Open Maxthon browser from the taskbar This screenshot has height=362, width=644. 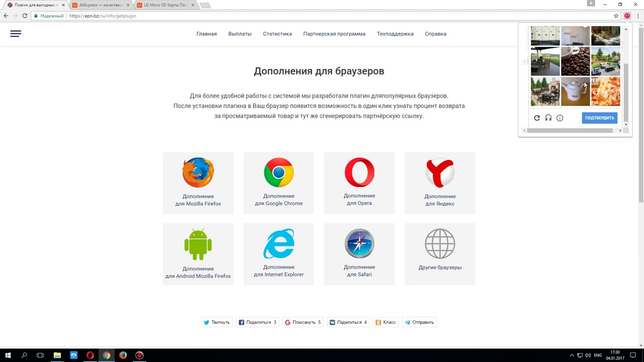(73, 355)
